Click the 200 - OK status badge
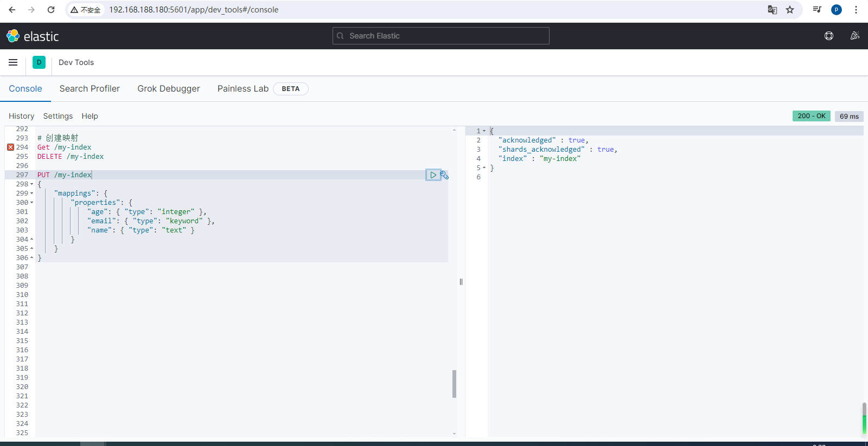The width and height of the screenshot is (868, 446). [812, 116]
